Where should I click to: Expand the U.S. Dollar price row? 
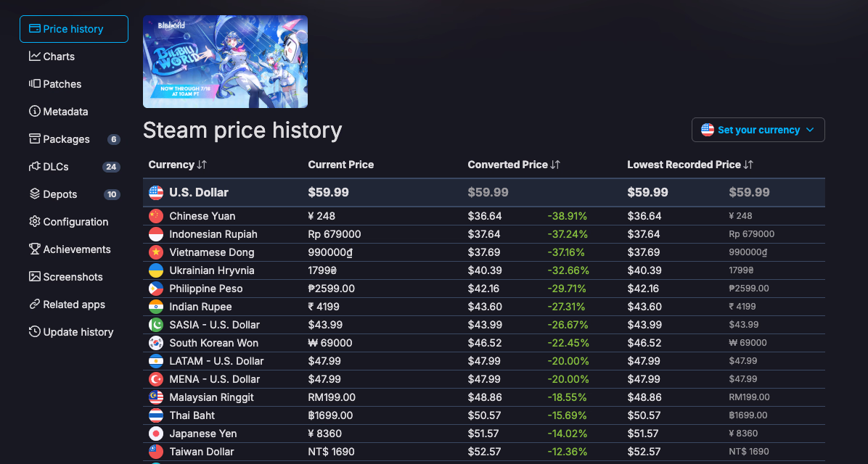coord(484,192)
